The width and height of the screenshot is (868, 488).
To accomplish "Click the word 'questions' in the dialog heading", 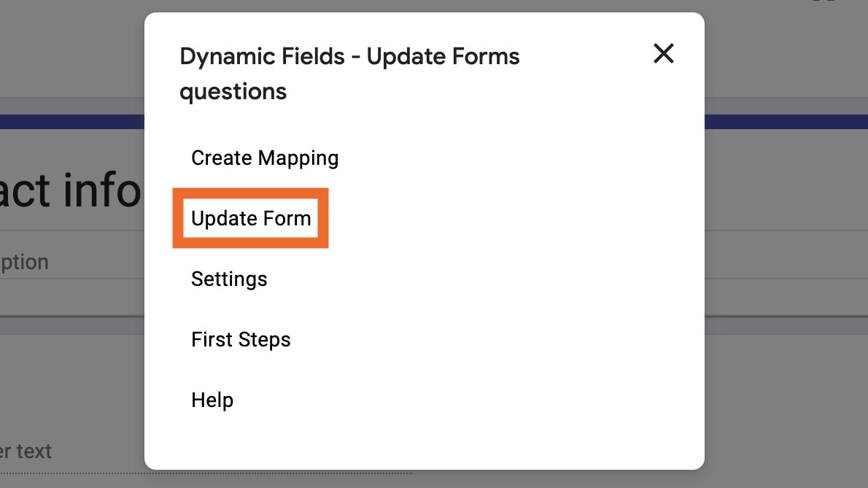I will coord(233,92).
